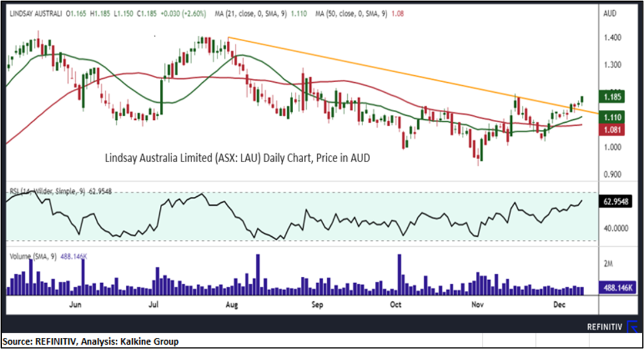Click the green 1.185 price tag
This screenshot has width=644, height=349.
click(x=612, y=98)
